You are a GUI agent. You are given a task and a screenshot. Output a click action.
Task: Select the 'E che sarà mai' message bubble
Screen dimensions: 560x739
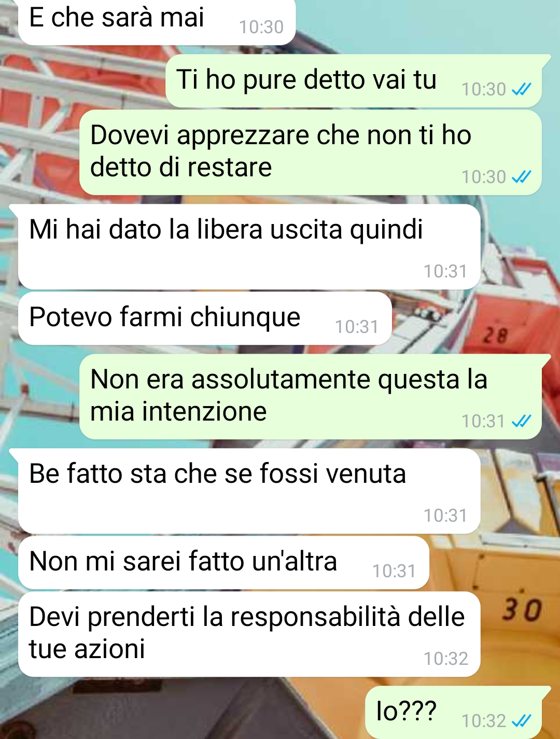pyautogui.click(x=157, y=22)
